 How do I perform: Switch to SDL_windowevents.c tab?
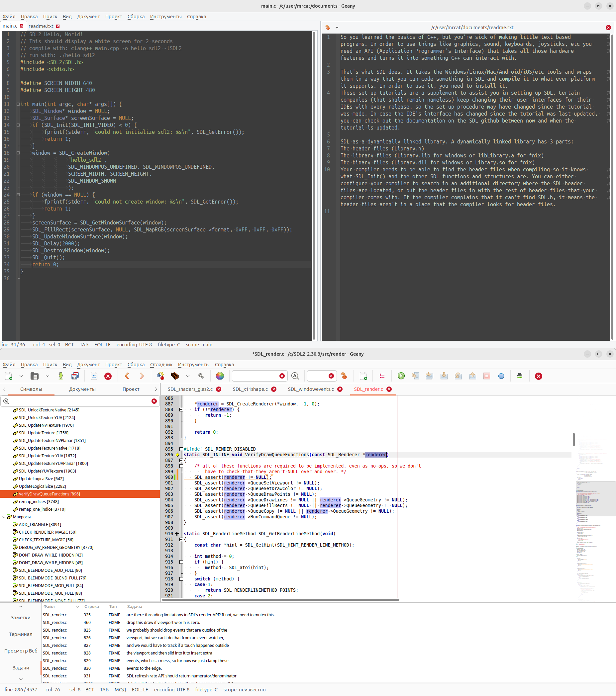pyautogui.click(x=311, y=389)
